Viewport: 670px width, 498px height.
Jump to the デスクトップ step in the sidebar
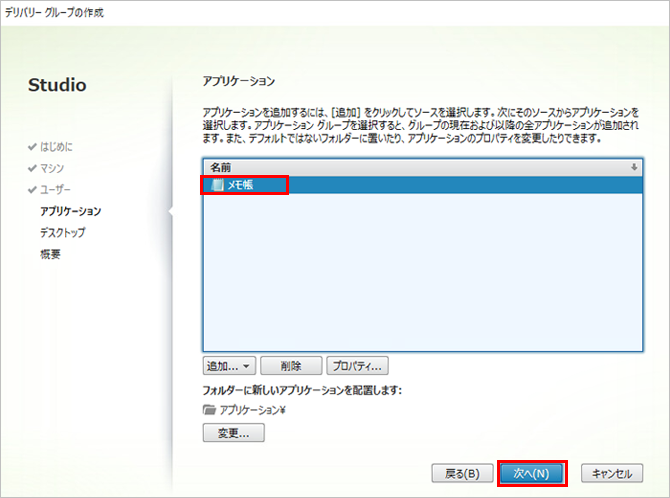[x=62, y=232]
